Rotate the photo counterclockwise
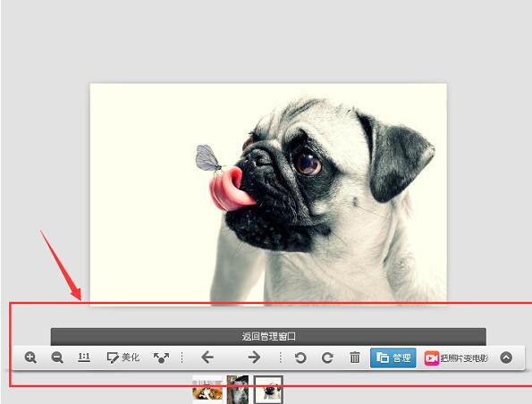This screenshot has width=532, height=404. 300,358
